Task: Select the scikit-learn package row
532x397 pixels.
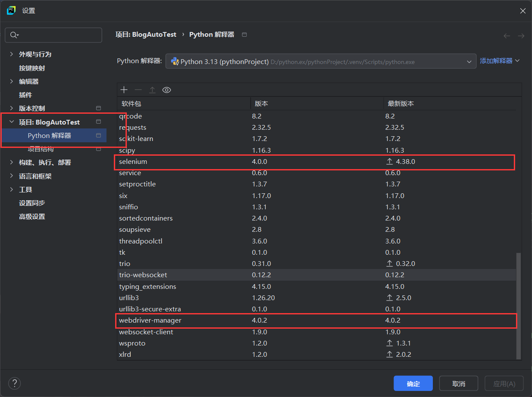Action: click(x=316, y=139)
